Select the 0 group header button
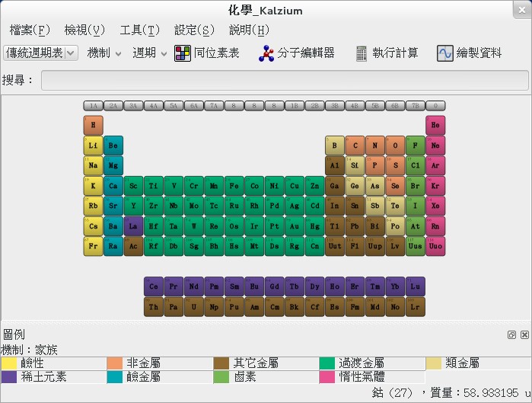Image resolution: width=532 pixels, height=403 pixels. coord(435,106)
